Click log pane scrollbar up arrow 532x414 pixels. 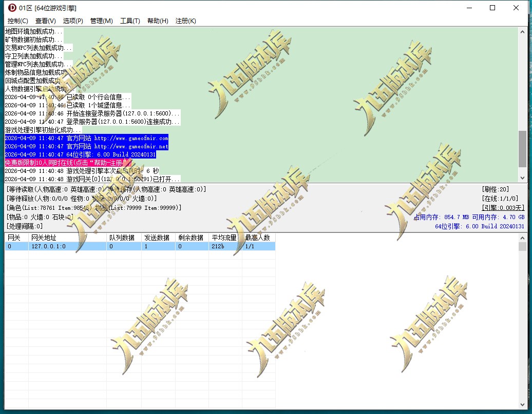click(x=523, y=31)
